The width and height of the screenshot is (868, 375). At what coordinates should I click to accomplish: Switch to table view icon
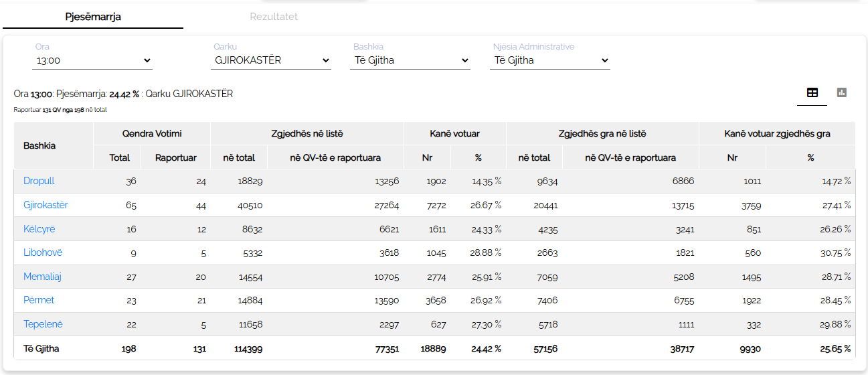tap(812, 93)
